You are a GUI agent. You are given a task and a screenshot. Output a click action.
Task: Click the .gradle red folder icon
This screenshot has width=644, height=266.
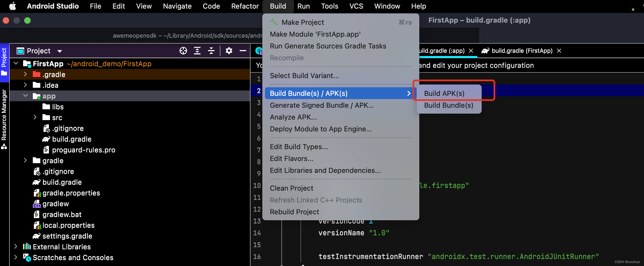click(36, 74)
